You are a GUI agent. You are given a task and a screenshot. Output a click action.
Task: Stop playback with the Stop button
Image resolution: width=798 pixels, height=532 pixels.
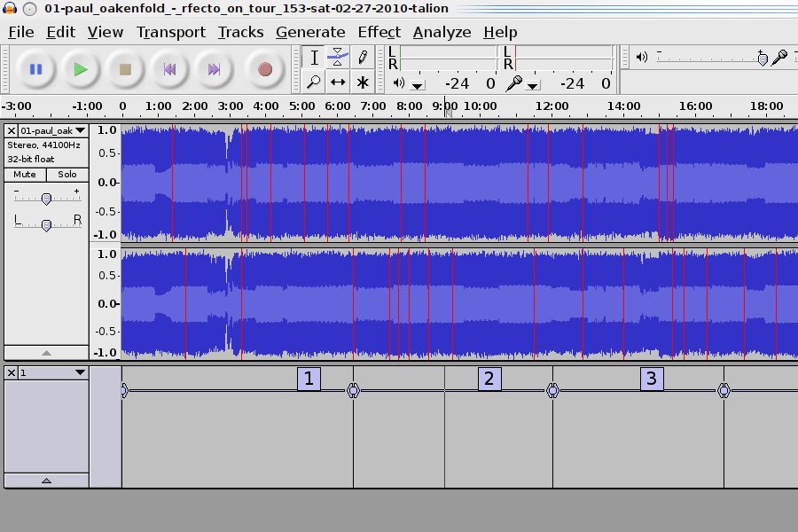[x=125, y=69]
